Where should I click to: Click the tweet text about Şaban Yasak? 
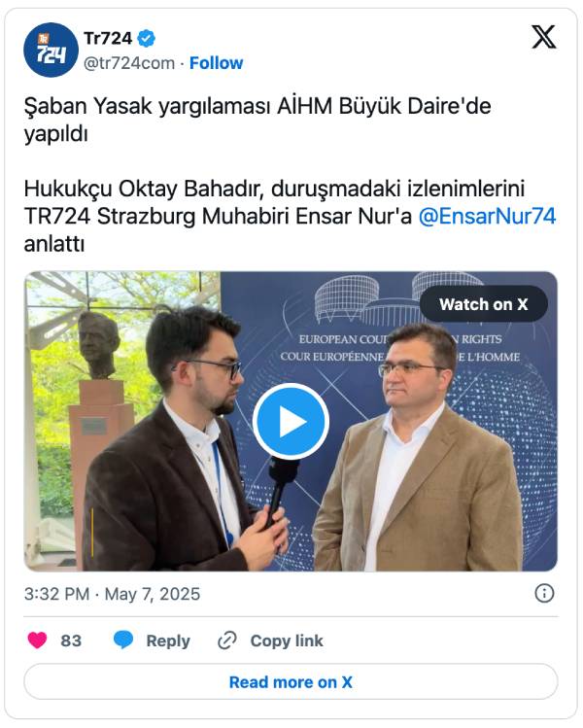(x=257, y=120)
